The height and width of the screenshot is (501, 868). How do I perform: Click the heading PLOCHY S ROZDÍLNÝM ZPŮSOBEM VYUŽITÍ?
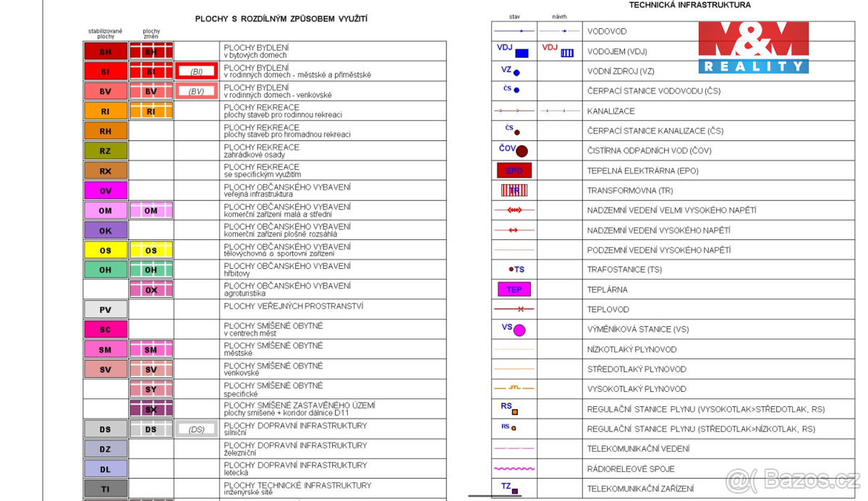tap(281, 20)
